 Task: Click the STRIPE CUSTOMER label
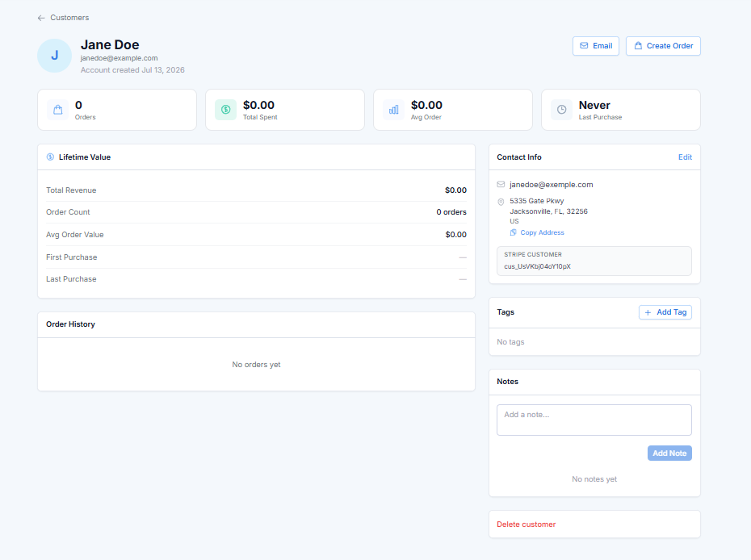pyautogui.click(x=533, y=255)
